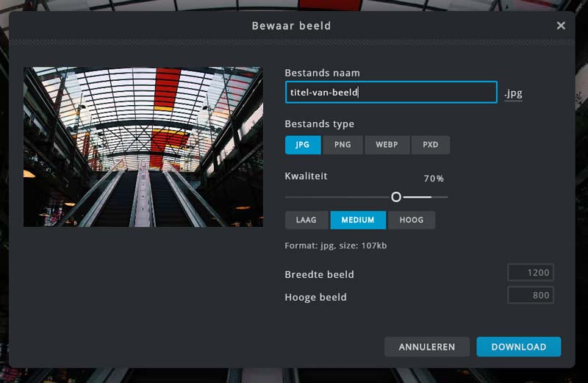
Task: Click the Annuleren button
Action: (427, 347)
